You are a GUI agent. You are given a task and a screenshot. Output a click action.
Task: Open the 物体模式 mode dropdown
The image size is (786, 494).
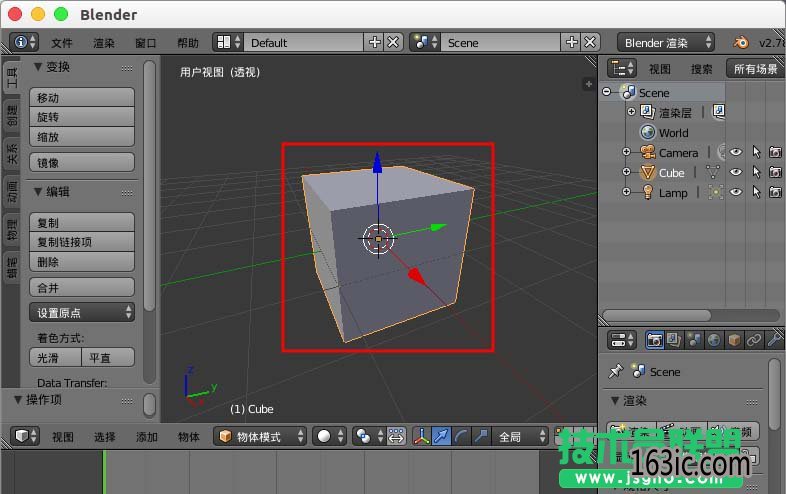click(x=260, y=436)
